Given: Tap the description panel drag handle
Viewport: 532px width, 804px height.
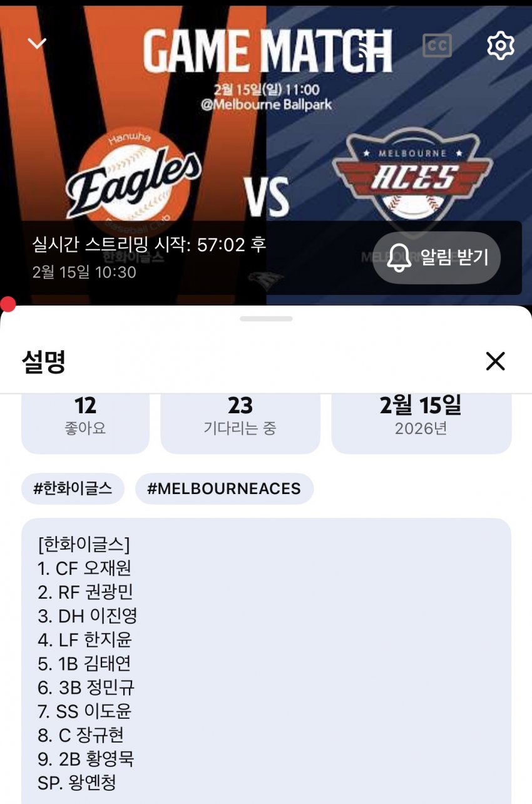Looking at the screenshot, I should [x=266, y=319].
